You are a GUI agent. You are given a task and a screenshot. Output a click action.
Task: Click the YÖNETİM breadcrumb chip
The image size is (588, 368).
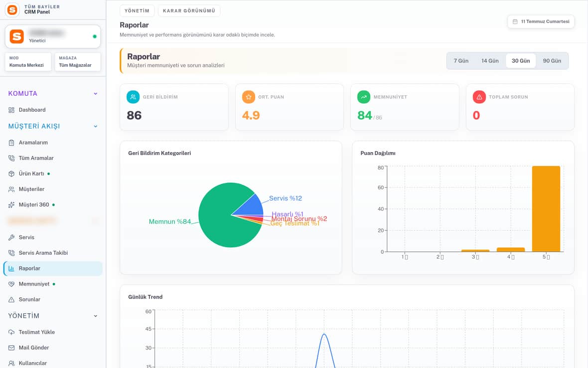point(137,11)
